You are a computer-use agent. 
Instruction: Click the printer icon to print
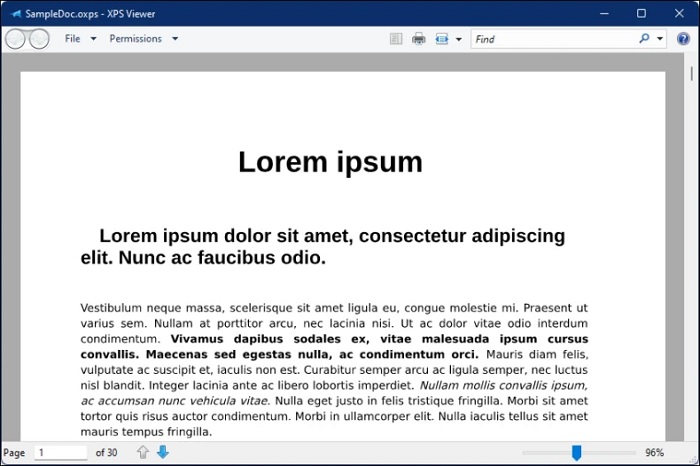coord(419,39)
